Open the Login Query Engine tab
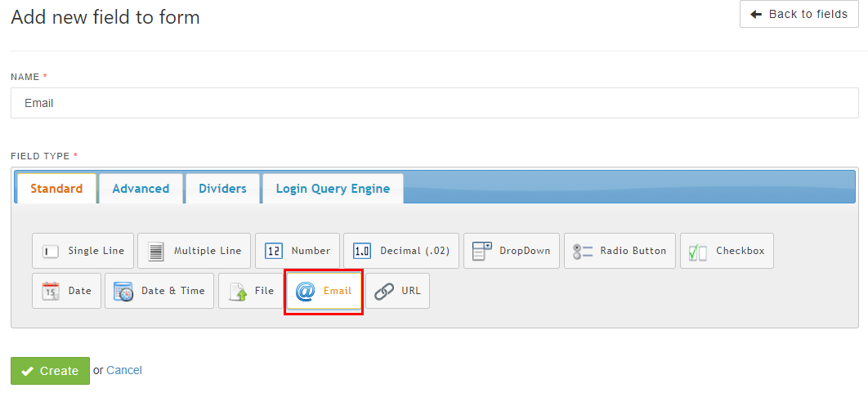Image resolution: width=868 pixels, height=406 pixels. point(333,189)
